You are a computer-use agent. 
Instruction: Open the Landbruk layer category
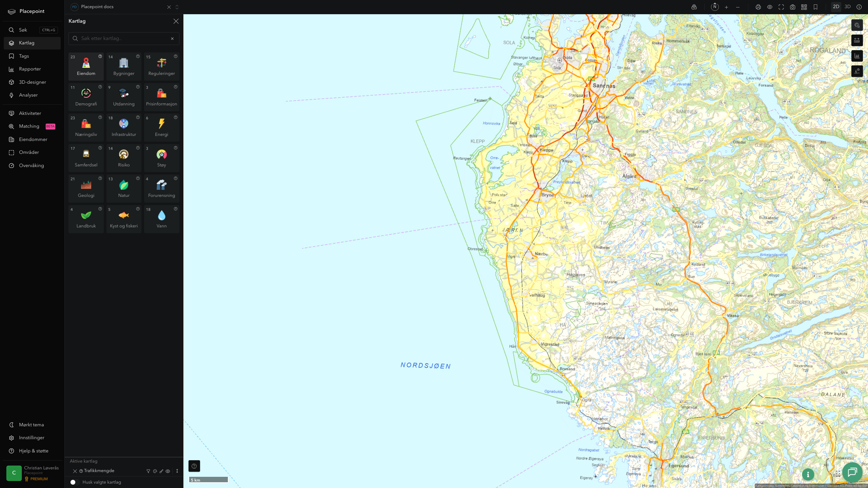pos(86,219)
